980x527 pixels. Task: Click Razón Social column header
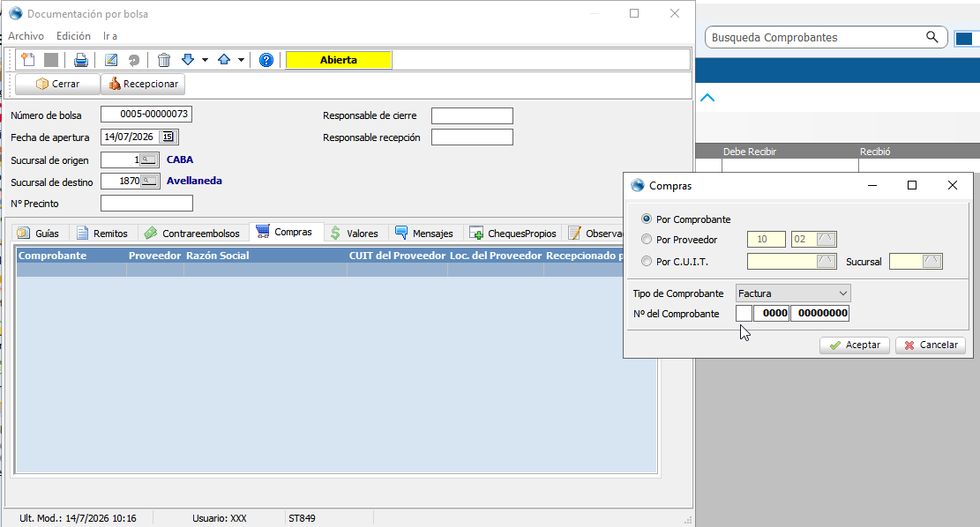[265, 256]
